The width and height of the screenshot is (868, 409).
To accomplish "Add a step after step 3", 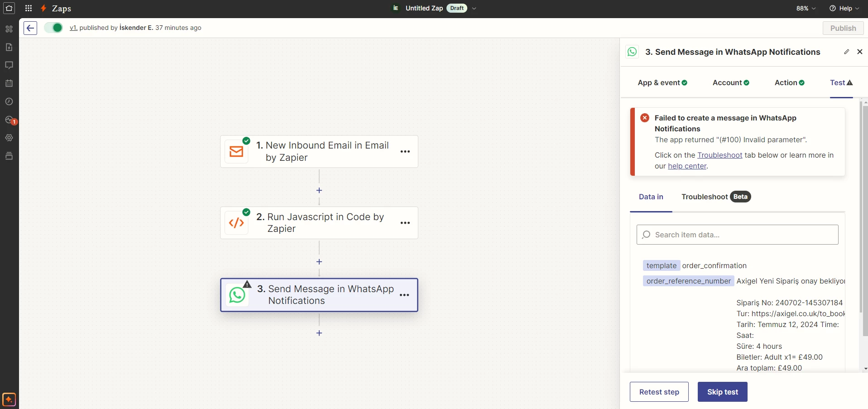I will [319, 333].
